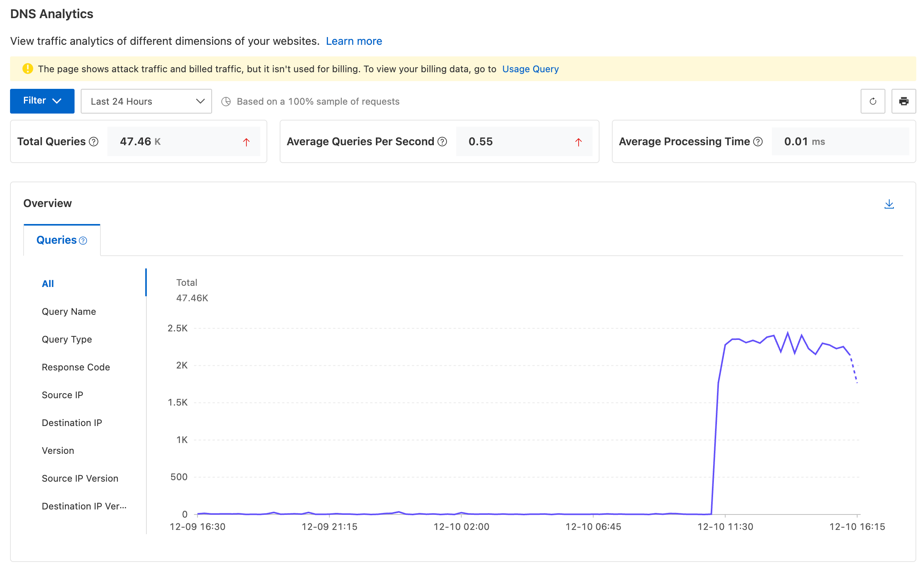Click the Total Queries 47.46 K value card
Viewport: 924px width, 567px height.
[x=184, y=141]
